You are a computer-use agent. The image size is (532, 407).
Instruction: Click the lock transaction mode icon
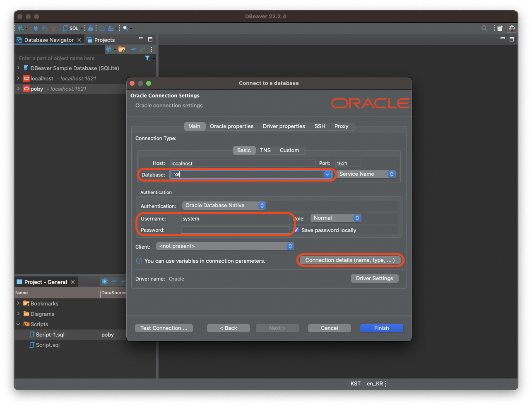91,28
